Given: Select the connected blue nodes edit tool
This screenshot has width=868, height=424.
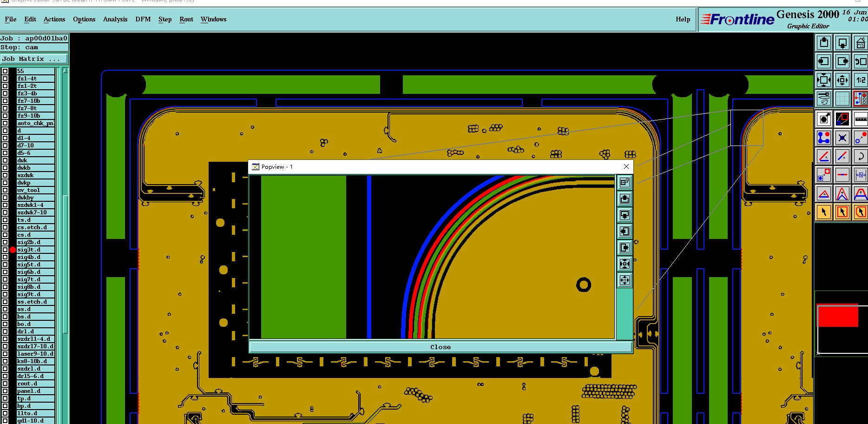Looking at the screenshot, I should (x=824, y=138).
